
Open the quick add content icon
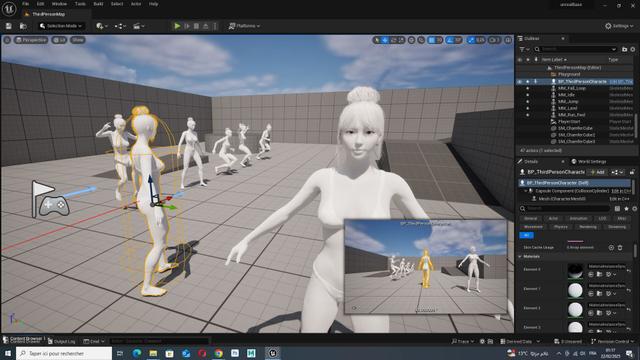[x=101, y=26]
